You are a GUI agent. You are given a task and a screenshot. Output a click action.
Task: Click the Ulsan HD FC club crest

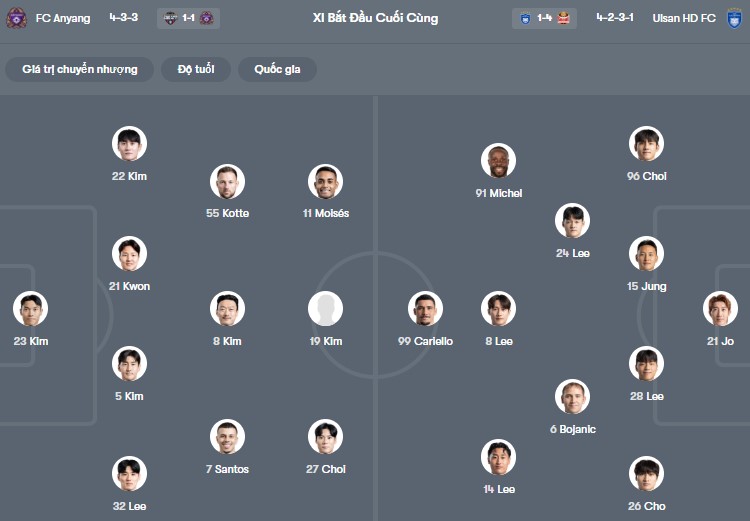(x=735, y=18)
